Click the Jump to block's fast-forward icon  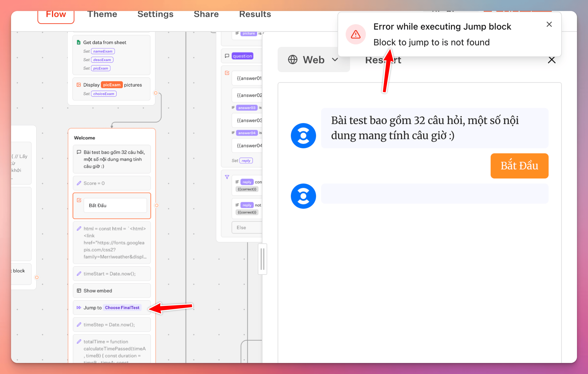[x=79, y=308]
